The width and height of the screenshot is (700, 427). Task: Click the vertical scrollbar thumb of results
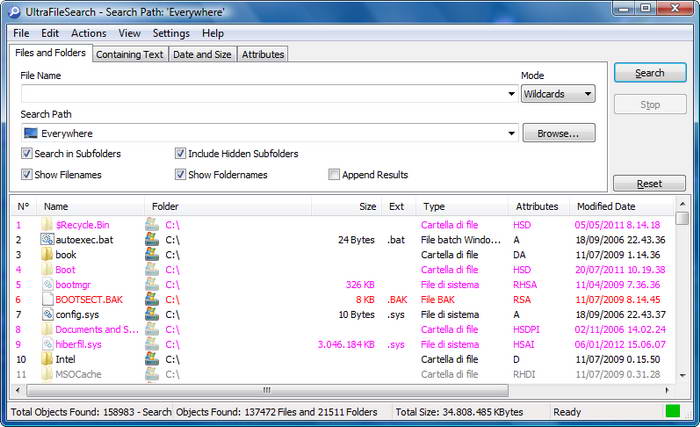point(682,218)
